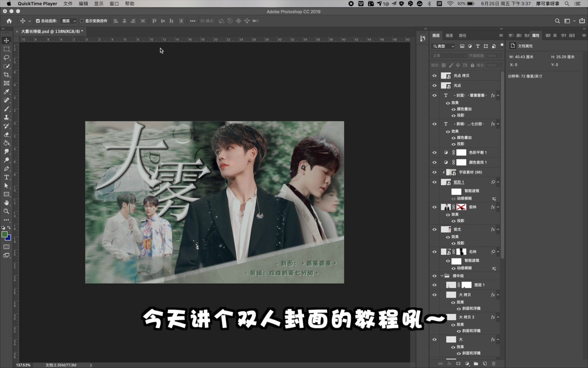Select the Dodge tool
Image resolution: width=588 pixels, height=368 pixels.
pos(6,160)
